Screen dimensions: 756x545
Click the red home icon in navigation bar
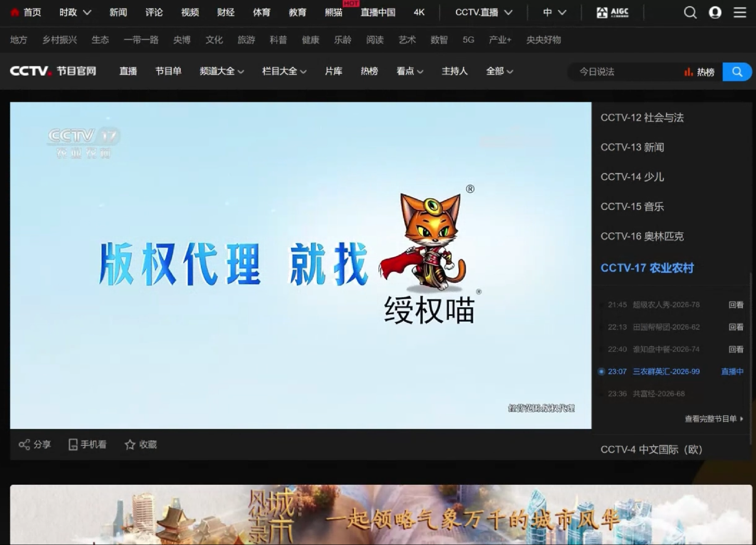point(15,12)
